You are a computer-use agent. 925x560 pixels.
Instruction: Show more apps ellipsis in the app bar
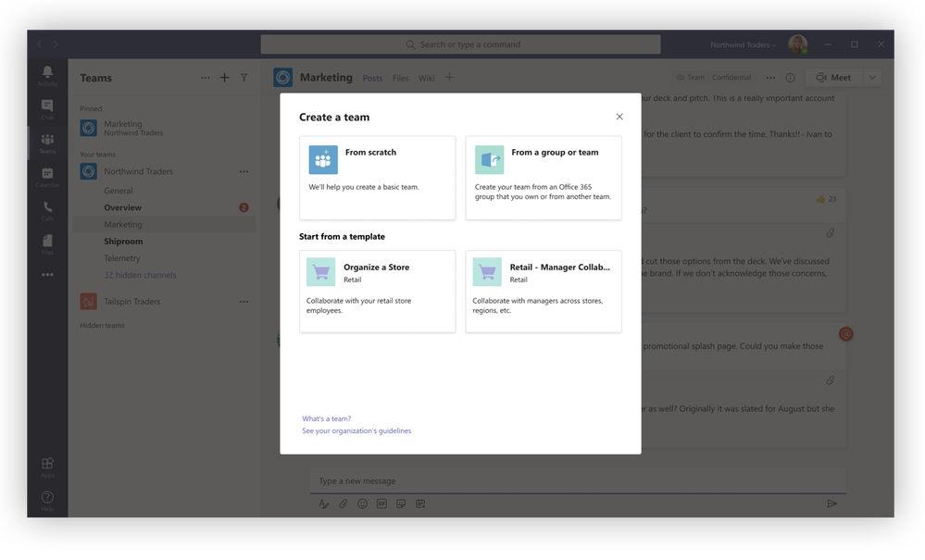coord(47,275)
